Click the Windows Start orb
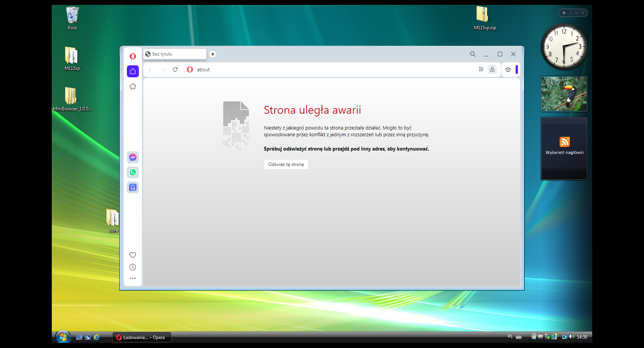The height and width of the screenshot is (348, 644). [x=63, y=337]
